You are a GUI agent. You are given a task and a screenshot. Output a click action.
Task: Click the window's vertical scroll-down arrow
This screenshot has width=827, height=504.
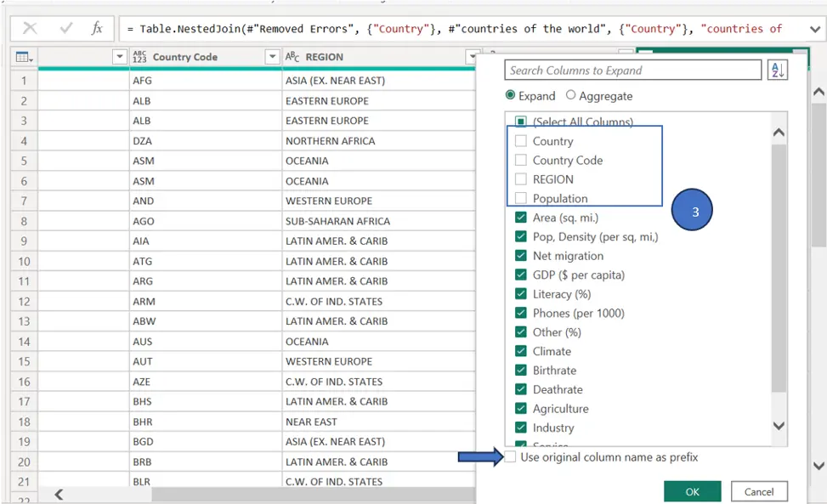pos(819,466)
